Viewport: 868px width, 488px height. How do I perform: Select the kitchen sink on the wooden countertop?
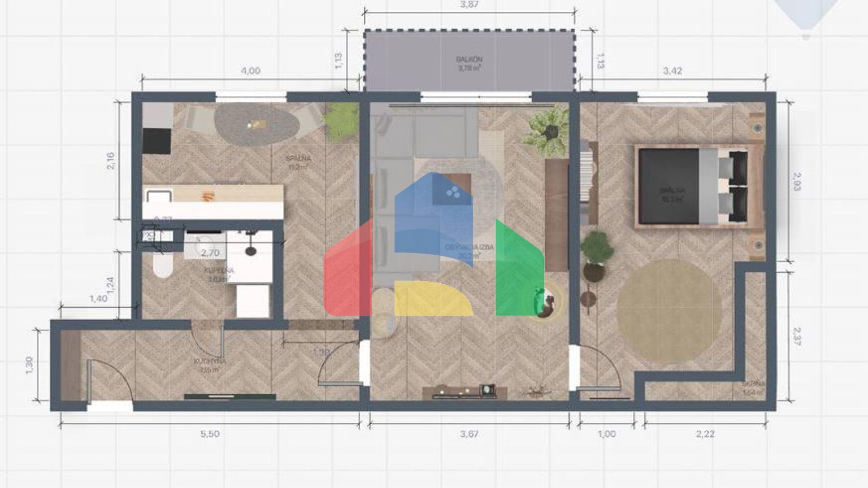point(159,196)
